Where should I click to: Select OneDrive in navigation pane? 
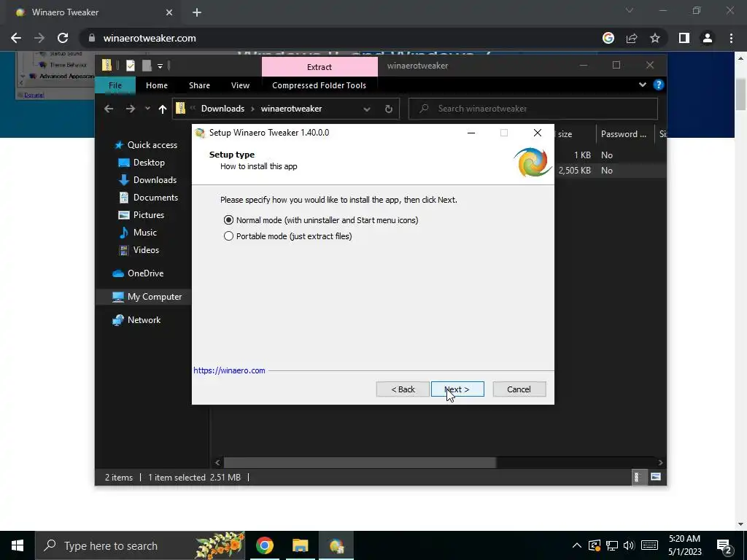tap(138, 273)
